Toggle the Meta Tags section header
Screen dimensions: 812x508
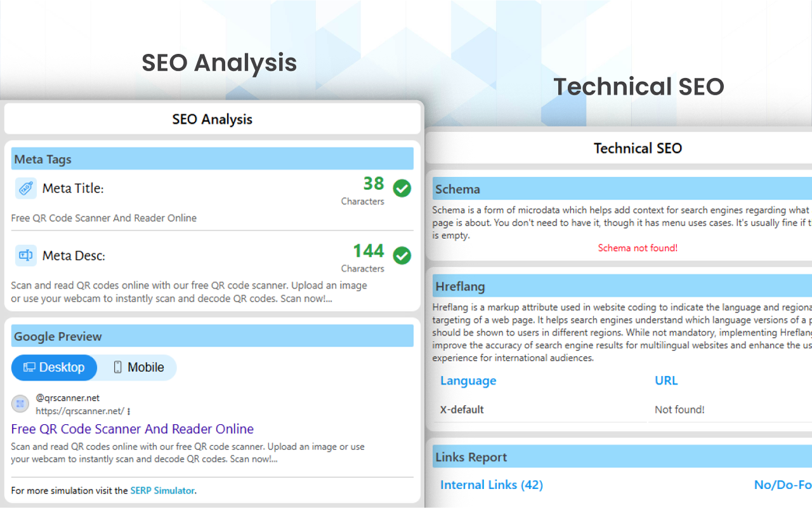click(x=212, y=158)
